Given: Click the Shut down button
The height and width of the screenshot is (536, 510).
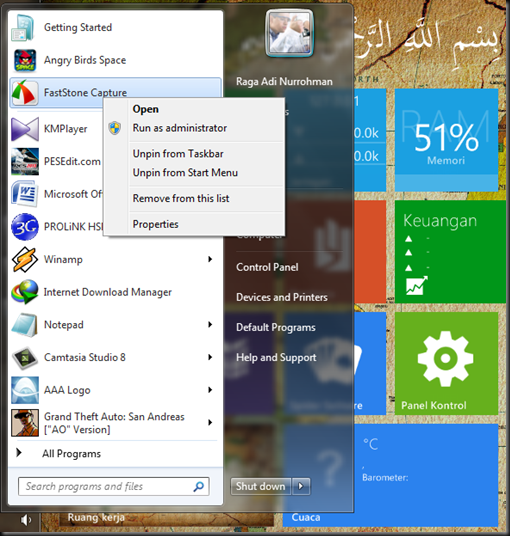Looking at the screenshot, I should [x=260, y=486].
